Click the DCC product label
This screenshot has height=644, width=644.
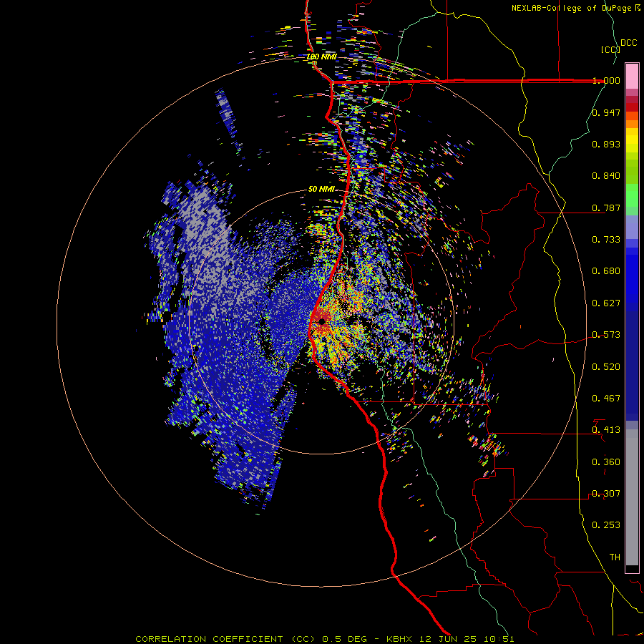click(x=628, y=43)
